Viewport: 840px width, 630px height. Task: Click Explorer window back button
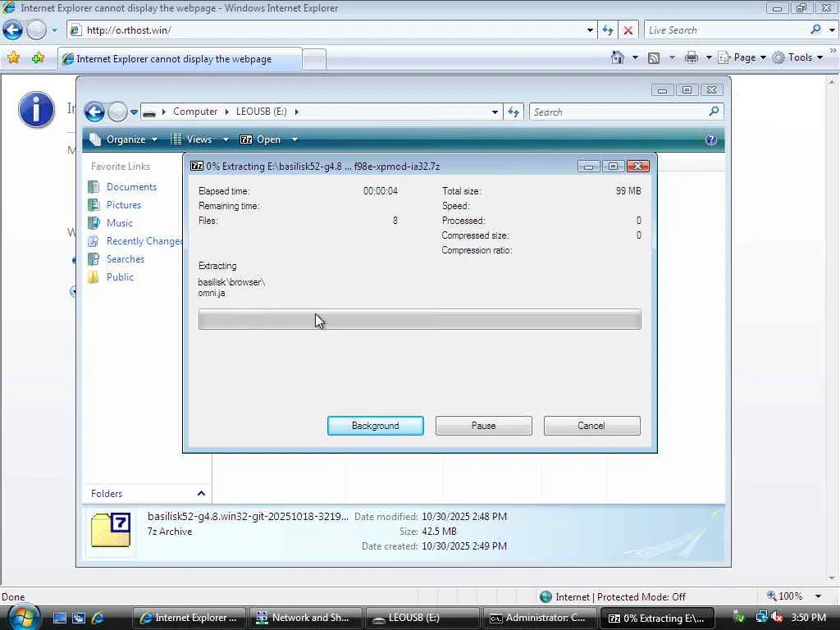pyautogui.click(x=95, y=112)
